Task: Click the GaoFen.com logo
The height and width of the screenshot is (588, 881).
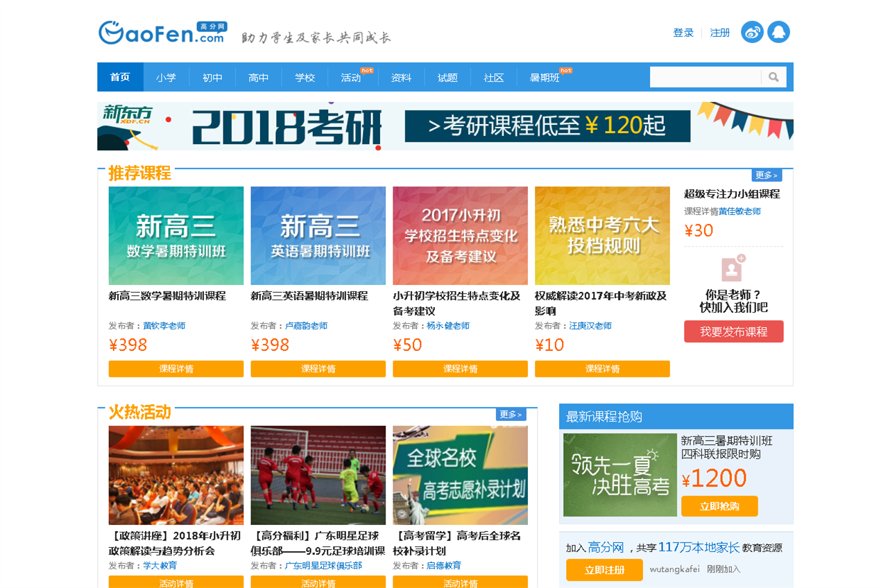Action: coord(162,33)
